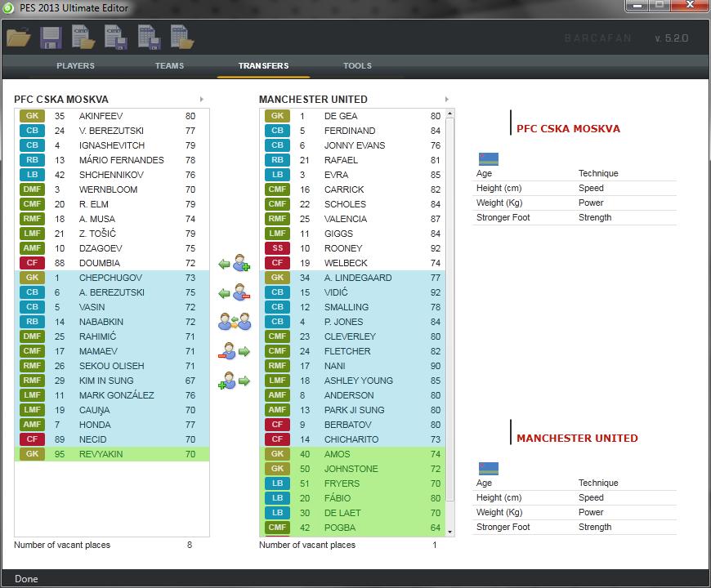Expand the PFC CSKA MOSKVA team selector arrow
711x588 pixels.
tap(202, 99)
